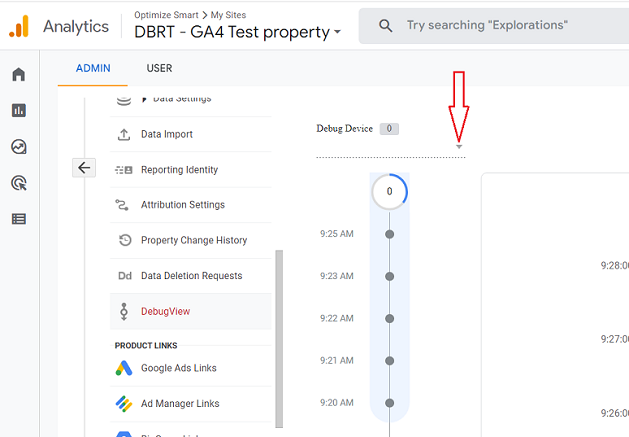Click the Google Ads logo icon
This screenshot has height=437, width=629.
[124, 368]
